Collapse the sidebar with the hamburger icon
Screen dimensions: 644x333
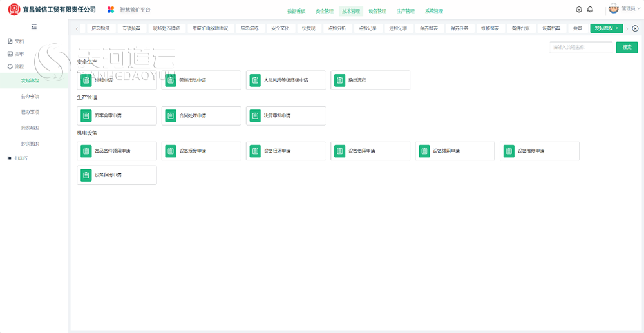[35, 27]
